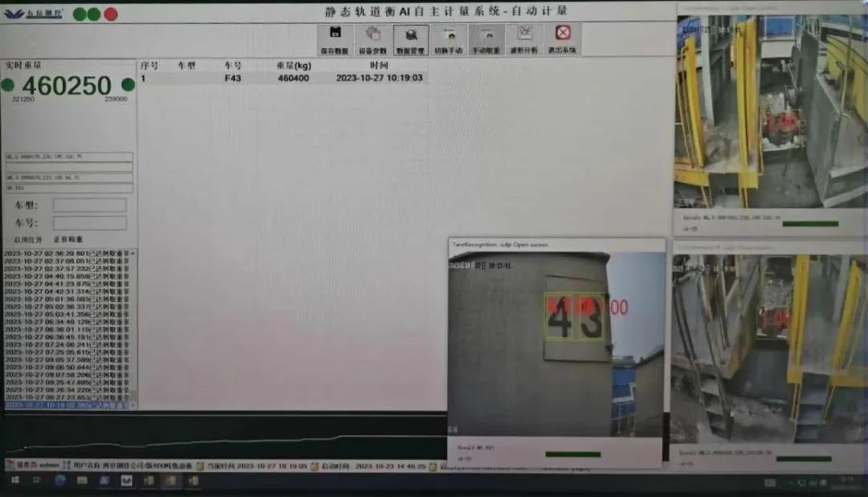Click the 保存数据 (save data) toolbar icon
This screenshot has width=868, height=497.
pos(334,39)
